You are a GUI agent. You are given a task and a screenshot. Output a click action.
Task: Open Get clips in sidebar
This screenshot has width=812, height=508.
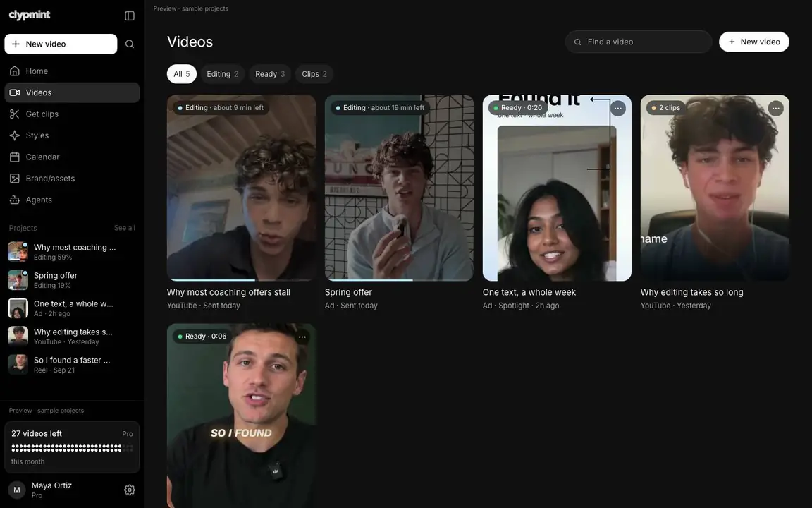[x=72, y=114]
